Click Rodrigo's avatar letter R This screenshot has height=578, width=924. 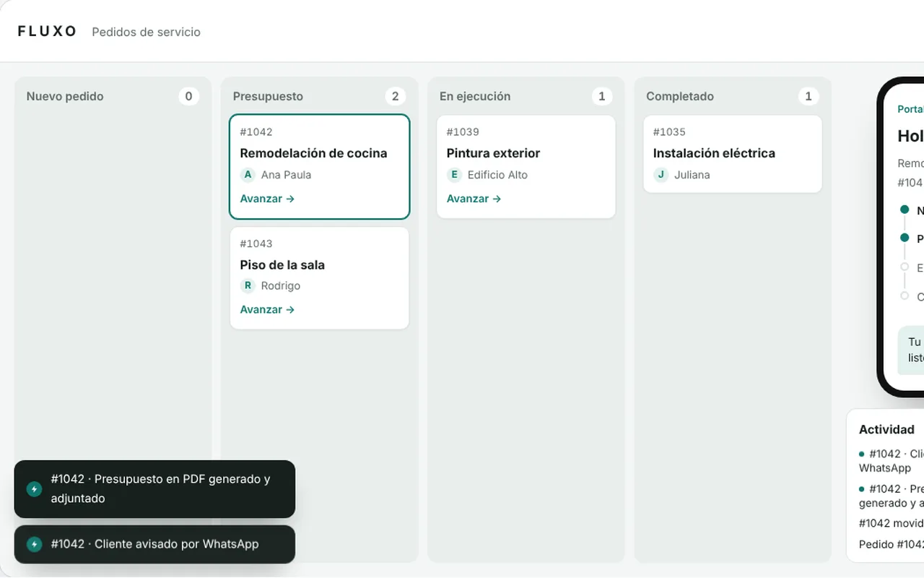tap(248, 285)
